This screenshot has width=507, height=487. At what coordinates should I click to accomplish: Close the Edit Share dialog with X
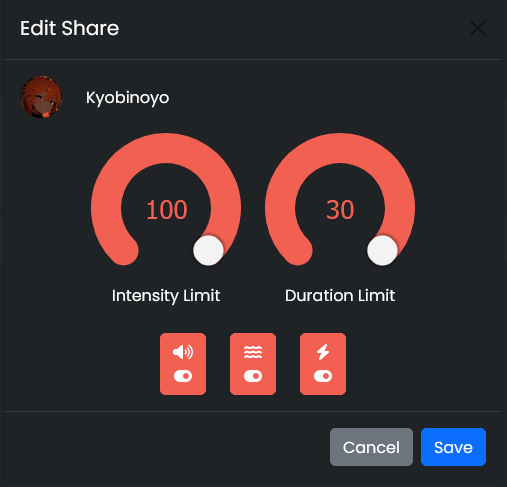point(478,28)
